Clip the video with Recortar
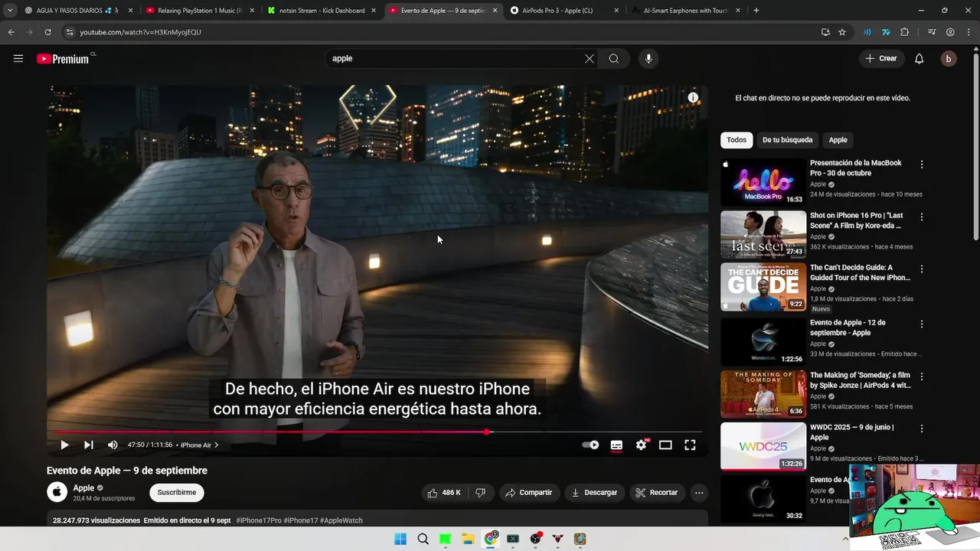The image size is (980, 551). point(658,493)
